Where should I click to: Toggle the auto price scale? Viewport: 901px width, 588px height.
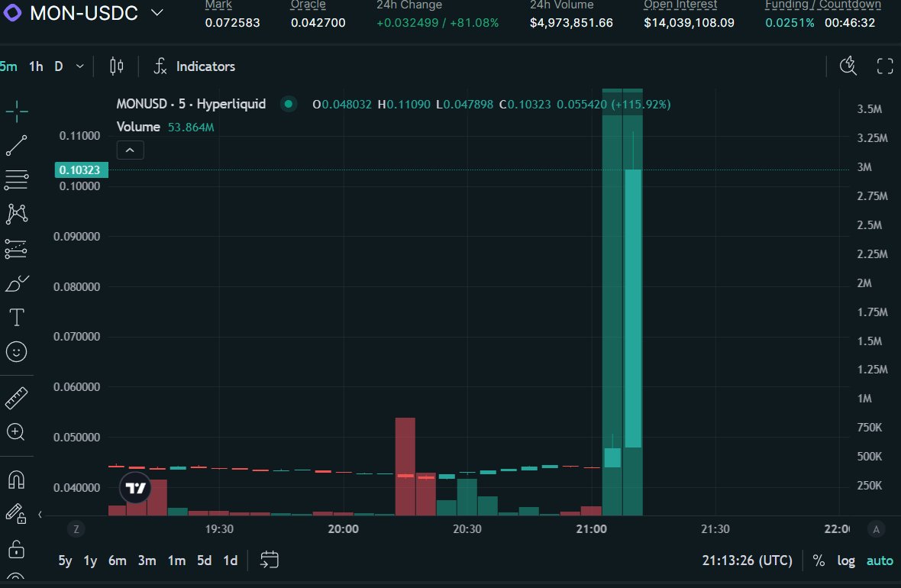[x=880, y=561]
